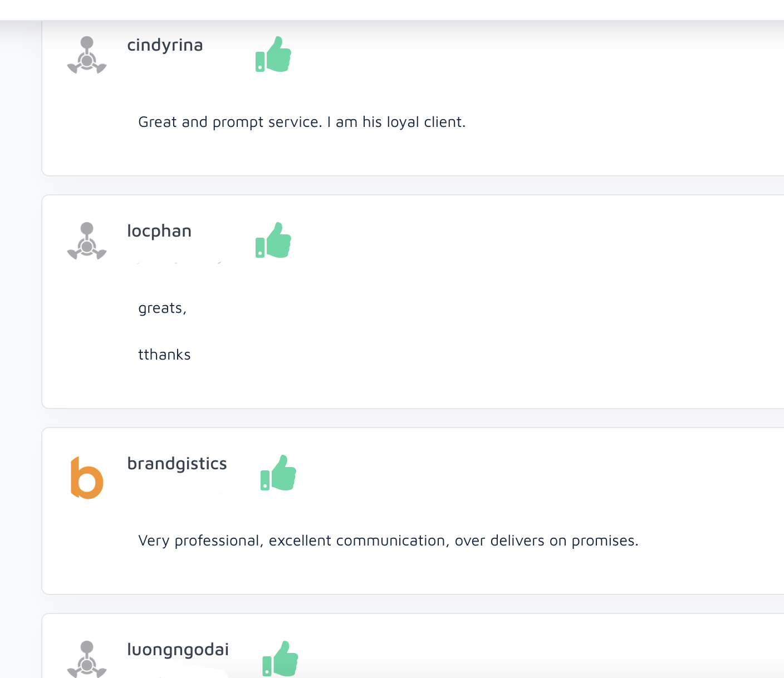Open the locphan username link

[159, 231]
